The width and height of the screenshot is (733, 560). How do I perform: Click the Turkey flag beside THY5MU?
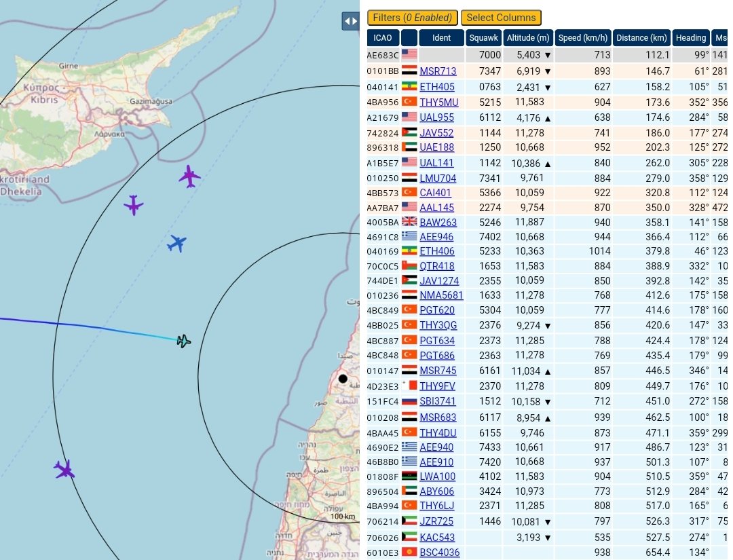coord(409,101)
